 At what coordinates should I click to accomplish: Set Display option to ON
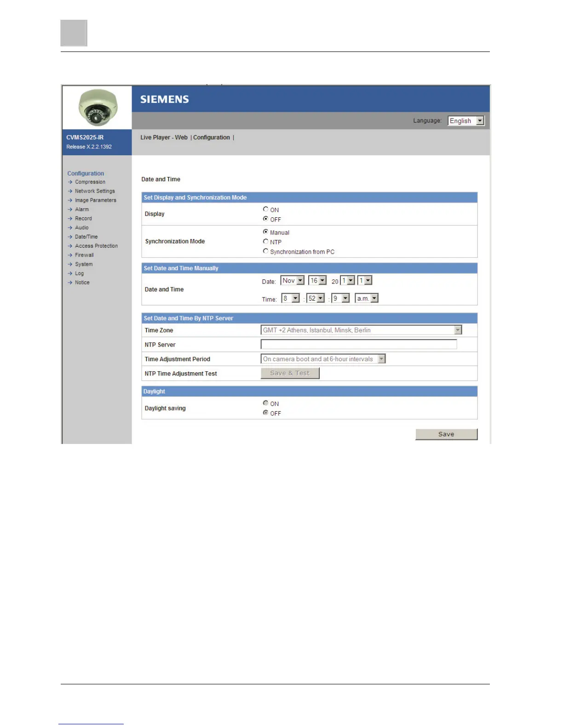(x=265, y=209)
